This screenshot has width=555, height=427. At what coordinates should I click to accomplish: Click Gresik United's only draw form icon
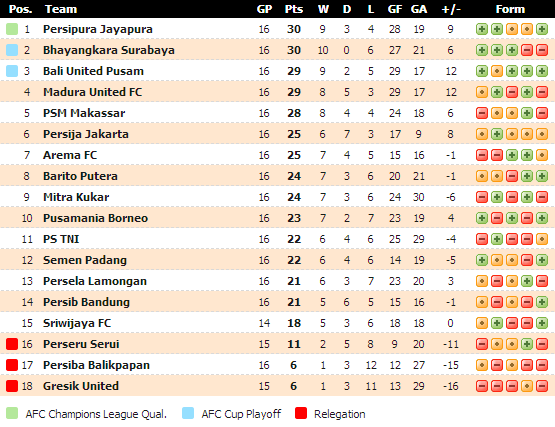click(x=527, y=386)
